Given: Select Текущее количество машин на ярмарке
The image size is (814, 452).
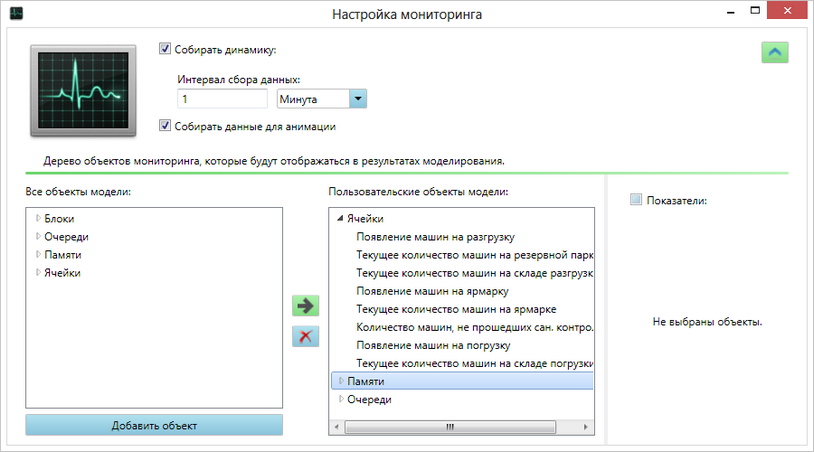Looking at the screenshot, I should 456,309.
